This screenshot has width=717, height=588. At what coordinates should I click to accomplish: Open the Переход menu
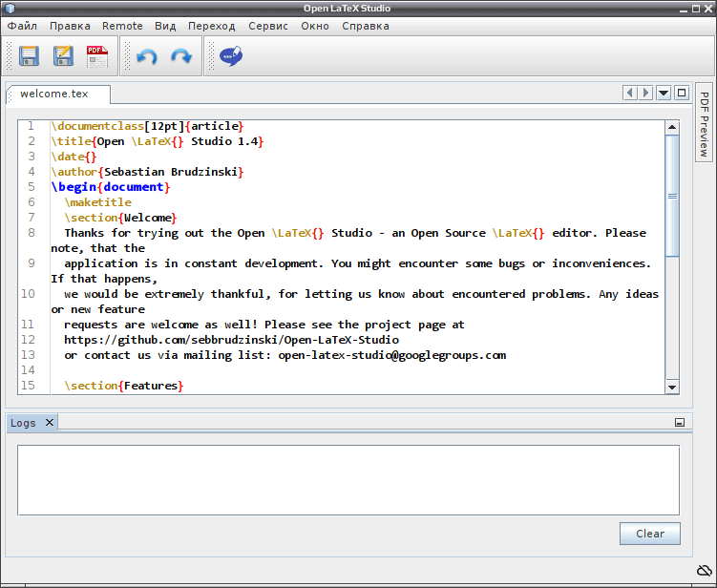pos(212,26)
